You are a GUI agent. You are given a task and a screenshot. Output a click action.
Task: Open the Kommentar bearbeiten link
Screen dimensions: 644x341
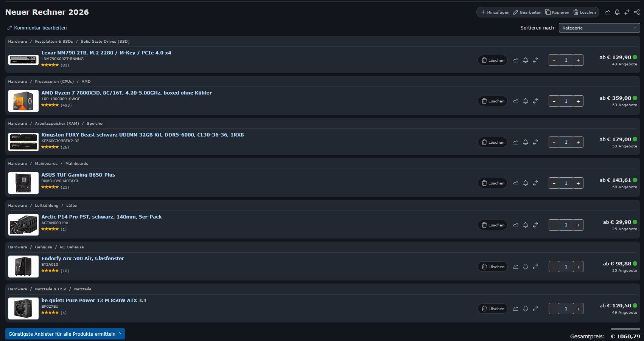tap(37, 28)
